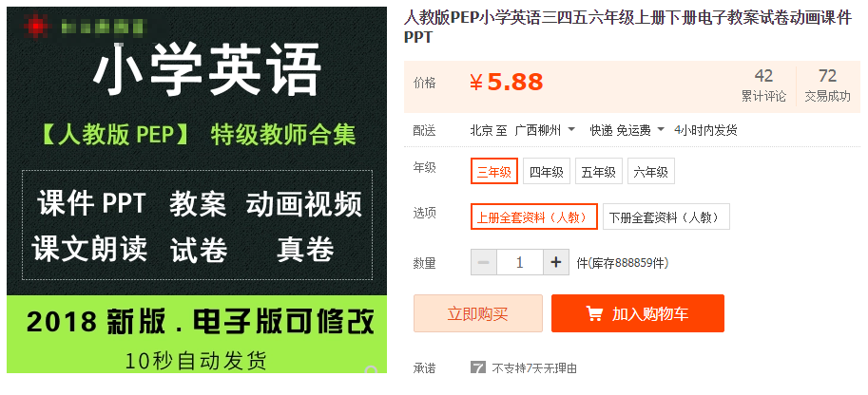868x395 pixels.
Task: Select the 三年级 grade option
Action: [494, 171]
